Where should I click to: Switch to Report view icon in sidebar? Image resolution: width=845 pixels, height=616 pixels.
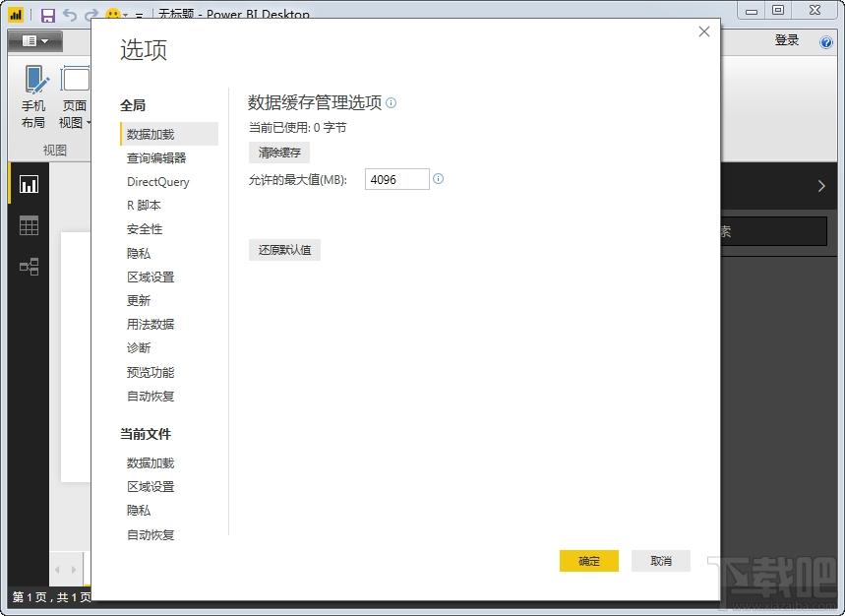click(x=29, y=184)
